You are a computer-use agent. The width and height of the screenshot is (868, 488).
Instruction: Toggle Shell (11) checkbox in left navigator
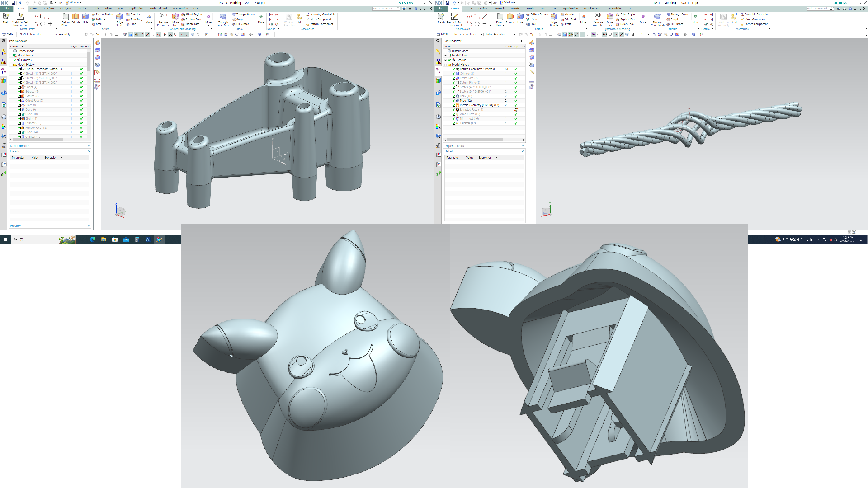coord(19,118)
